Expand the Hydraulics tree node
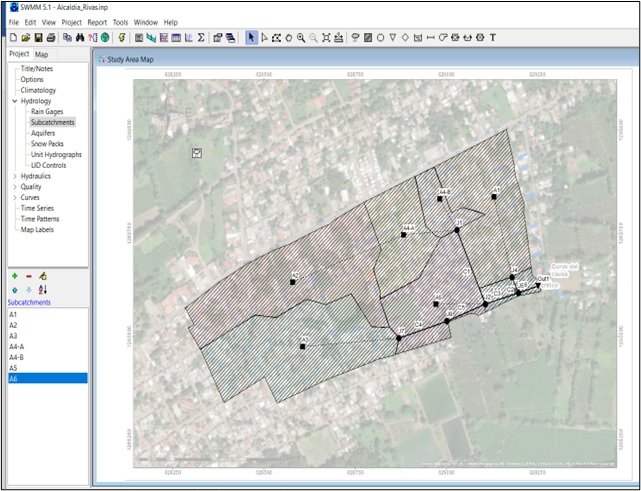Screen dimensions: 641x491 [14, 175]
